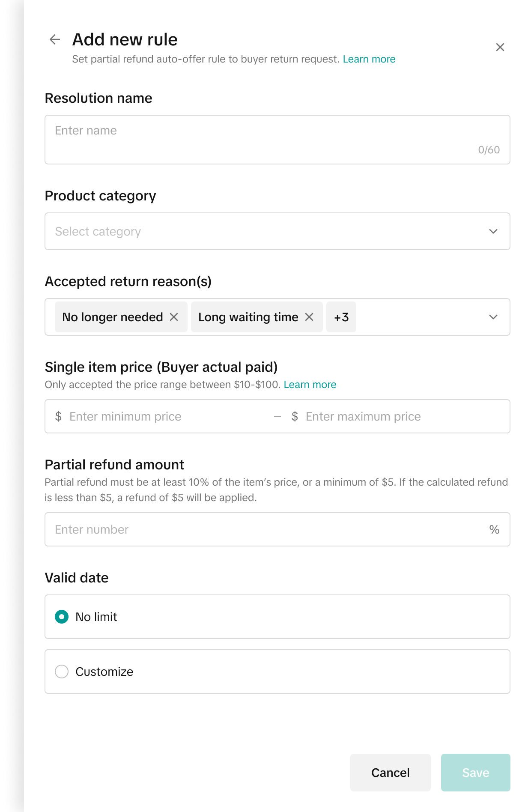Remove the 'Long waiting time' reason tag
The image size is (531, 812).
point(309,317)
